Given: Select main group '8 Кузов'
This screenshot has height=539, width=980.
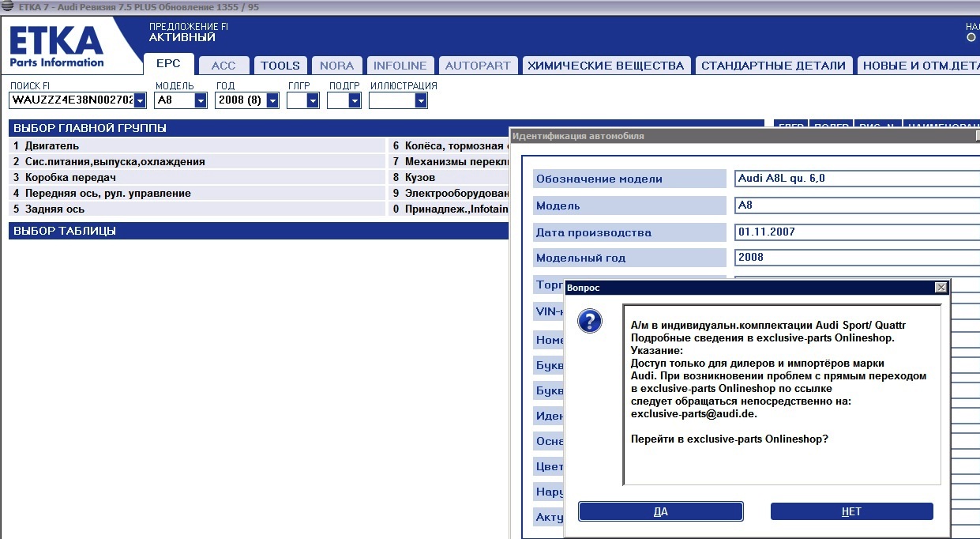Looking at the screenshot, I should pyautogui.click(x=450, y=178).
